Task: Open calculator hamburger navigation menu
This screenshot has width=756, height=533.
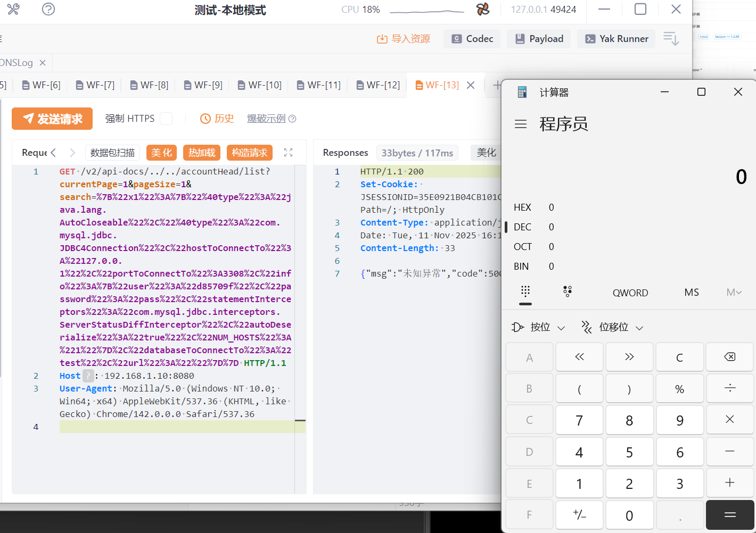Action: tap(521, 124)
